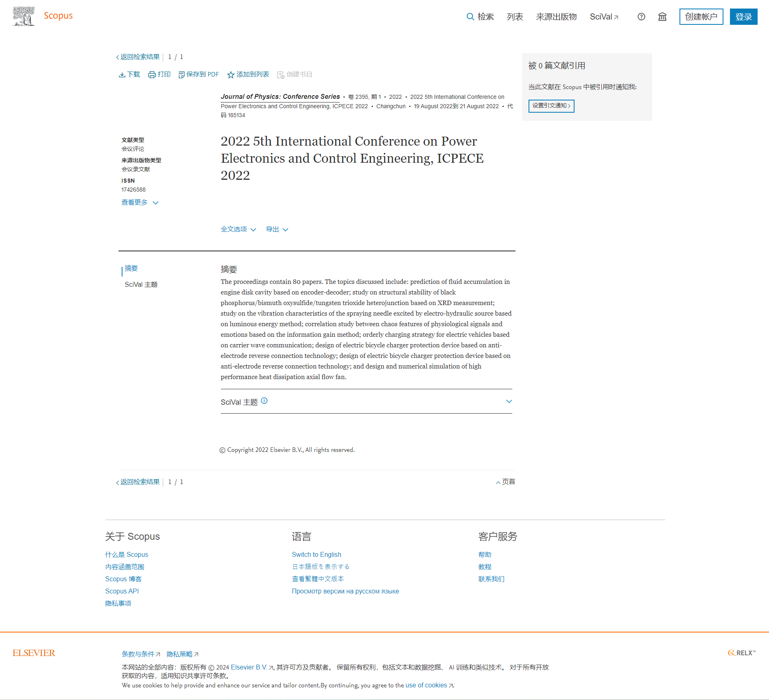769x700 pixels.
Task: Open 来源出版物 in the top navigation
Action: point(556,17)
